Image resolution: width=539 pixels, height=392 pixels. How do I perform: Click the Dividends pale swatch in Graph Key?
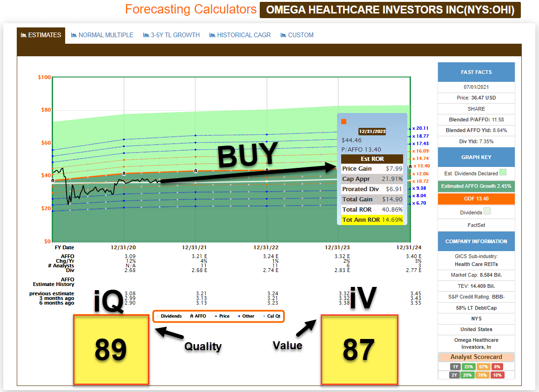tap(487, 211)
